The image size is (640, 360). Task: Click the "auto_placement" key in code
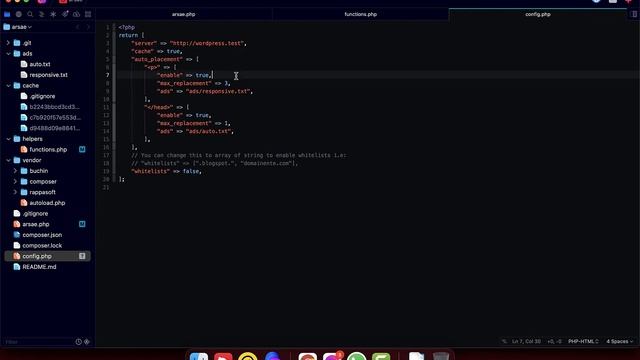pos(157,59)
